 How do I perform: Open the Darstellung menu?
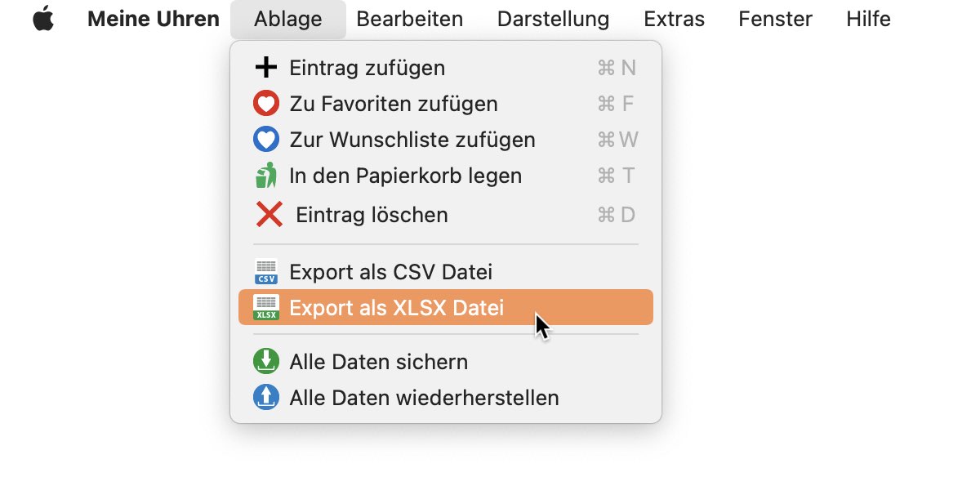[x=553, y=19]
